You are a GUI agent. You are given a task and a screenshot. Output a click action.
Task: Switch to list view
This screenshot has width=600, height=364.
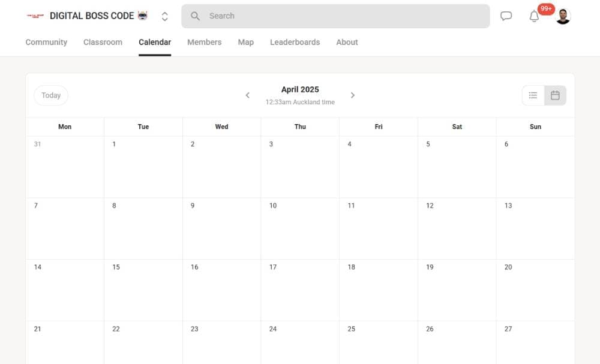click(x=533, y=95)
